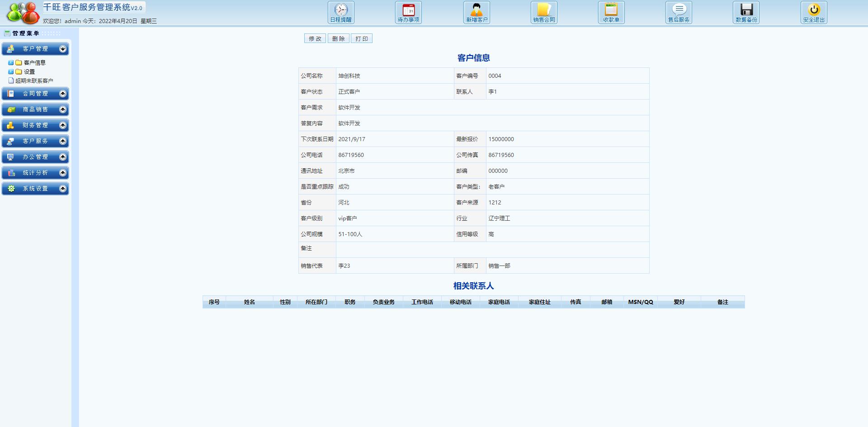868x427 pixels.
Task: Click the 管理菜单 header icon
Action: point(7,33)
